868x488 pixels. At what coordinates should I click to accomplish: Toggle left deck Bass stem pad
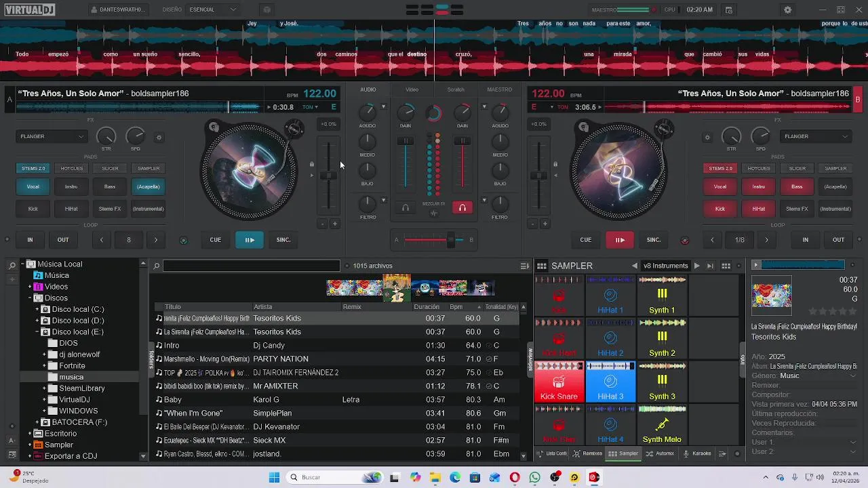pyautogui.click(x=110, y=186)
